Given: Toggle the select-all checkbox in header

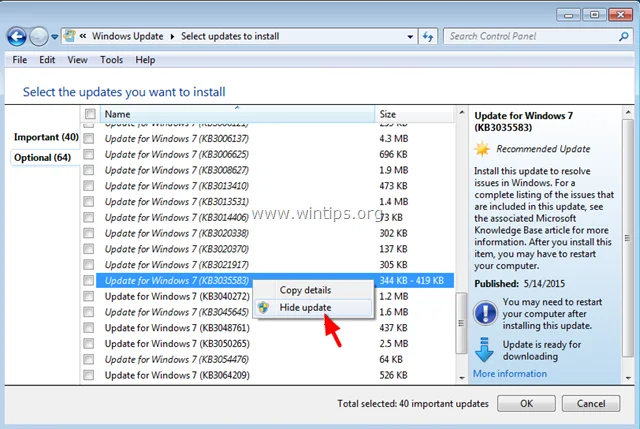Looking at the screenshot, I should pyautogui.click(x=90, y=115).
